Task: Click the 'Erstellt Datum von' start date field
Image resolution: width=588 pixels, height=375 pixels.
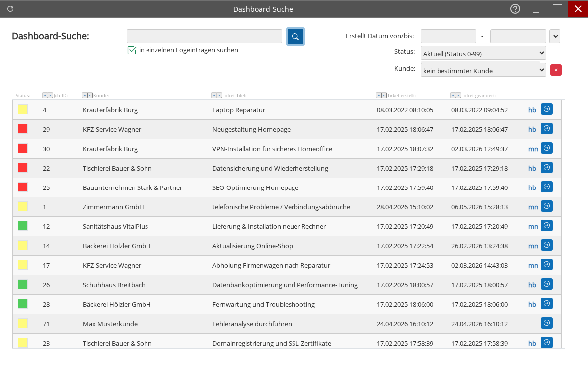Action: coord(448,36)
